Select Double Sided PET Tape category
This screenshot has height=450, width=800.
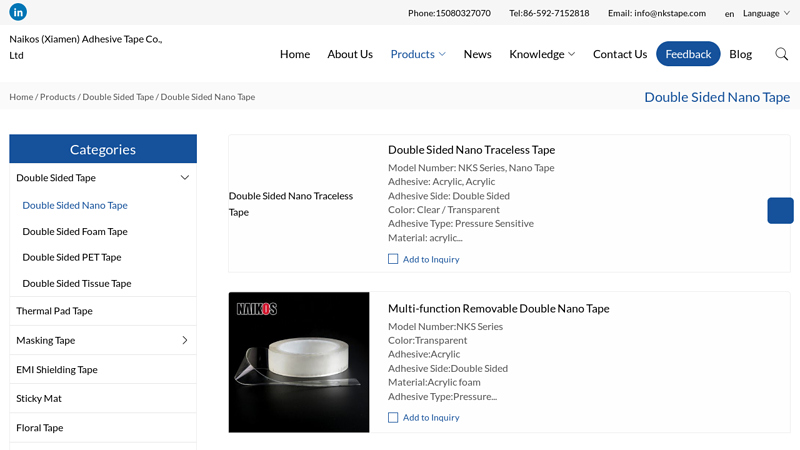point(72,257)
